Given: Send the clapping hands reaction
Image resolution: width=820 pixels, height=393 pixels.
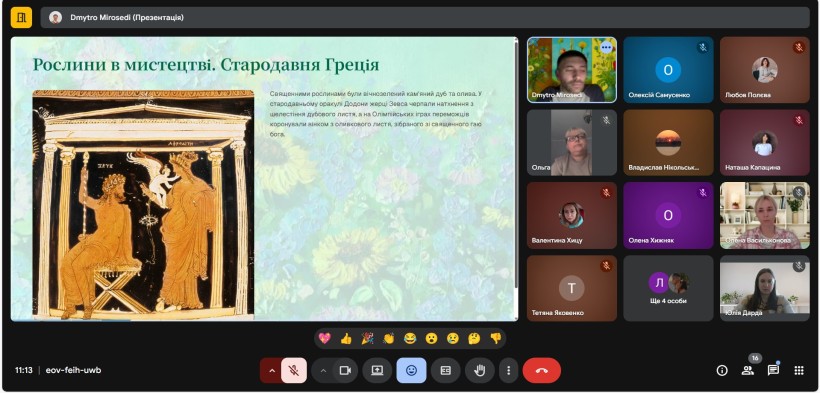Looking at the screenshot, I should (389, 339).
